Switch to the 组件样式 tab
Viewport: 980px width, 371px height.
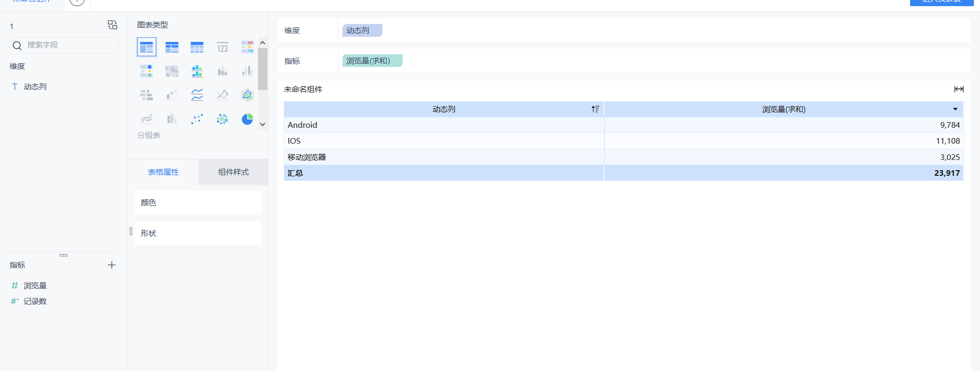[233, 172]
